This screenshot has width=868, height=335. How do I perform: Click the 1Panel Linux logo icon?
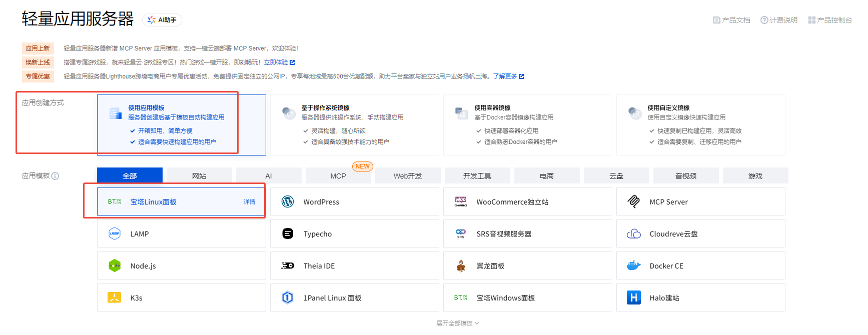click(288, 297)
